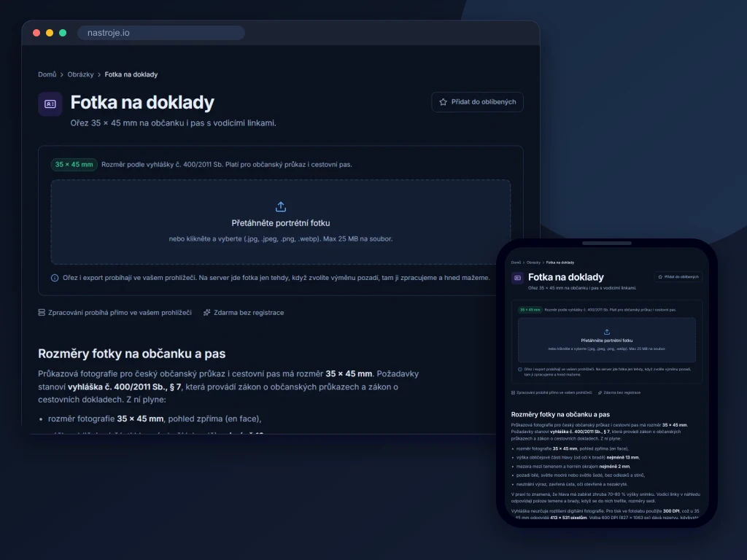Click the 'Přidat do oblíbených' button in phone mockup
The image size is (747, 560).
point(678,276)
